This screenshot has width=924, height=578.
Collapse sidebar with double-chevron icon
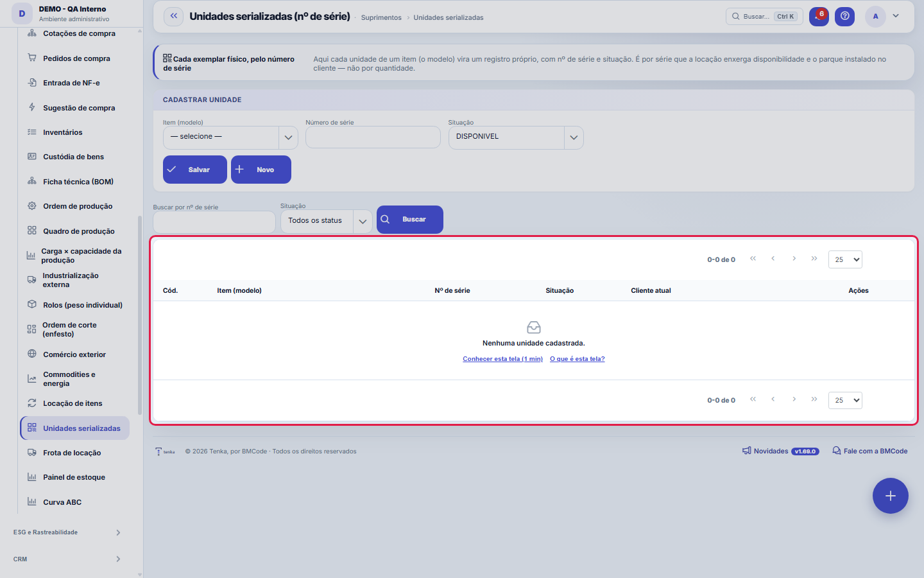point(174,17)
